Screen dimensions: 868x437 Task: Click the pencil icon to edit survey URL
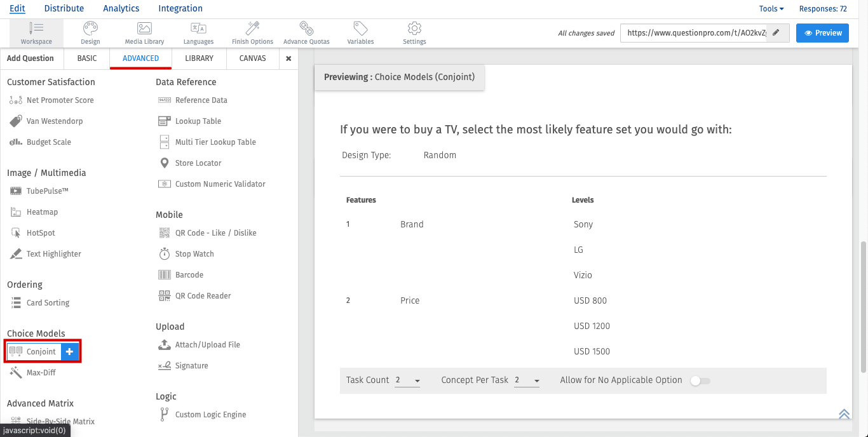[776, 33]
